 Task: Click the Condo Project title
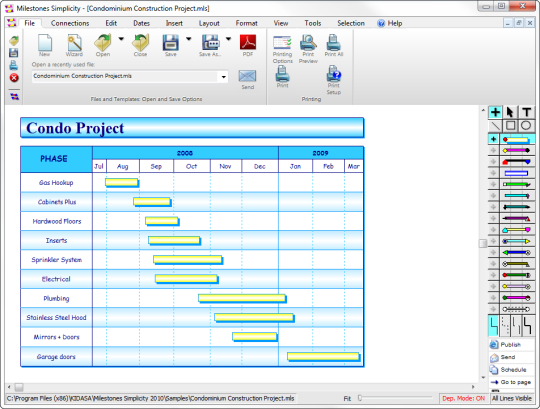[75, 128]
